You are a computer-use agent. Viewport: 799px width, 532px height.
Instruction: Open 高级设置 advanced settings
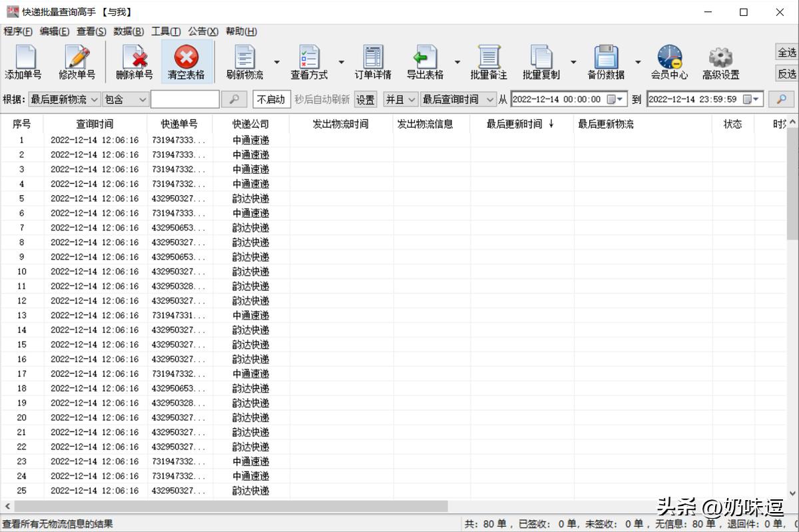pos(720,61)
